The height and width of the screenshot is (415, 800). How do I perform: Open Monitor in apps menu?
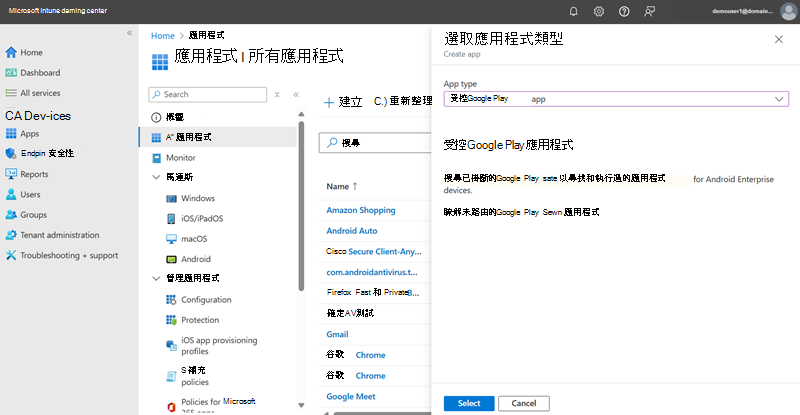[x=181, y=158]
